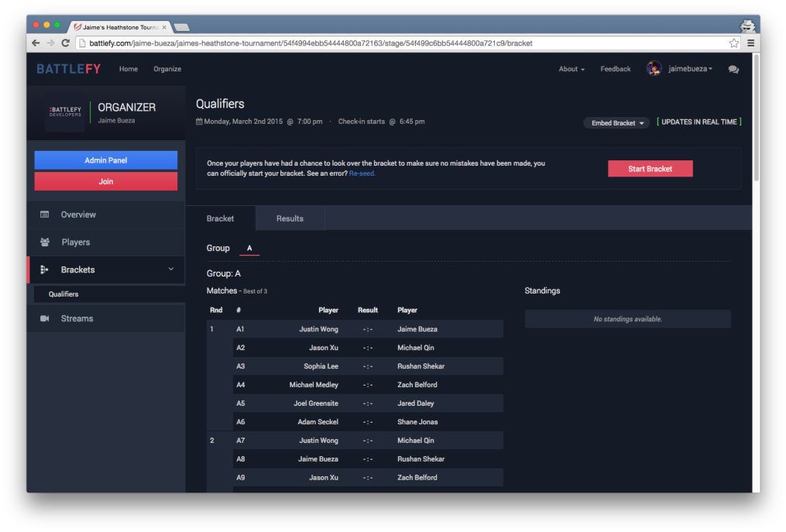Image resolution: width=786 pixels, height=532 pixels.
Task: Click Jared Daley in match A5
Action: point(416,403)
